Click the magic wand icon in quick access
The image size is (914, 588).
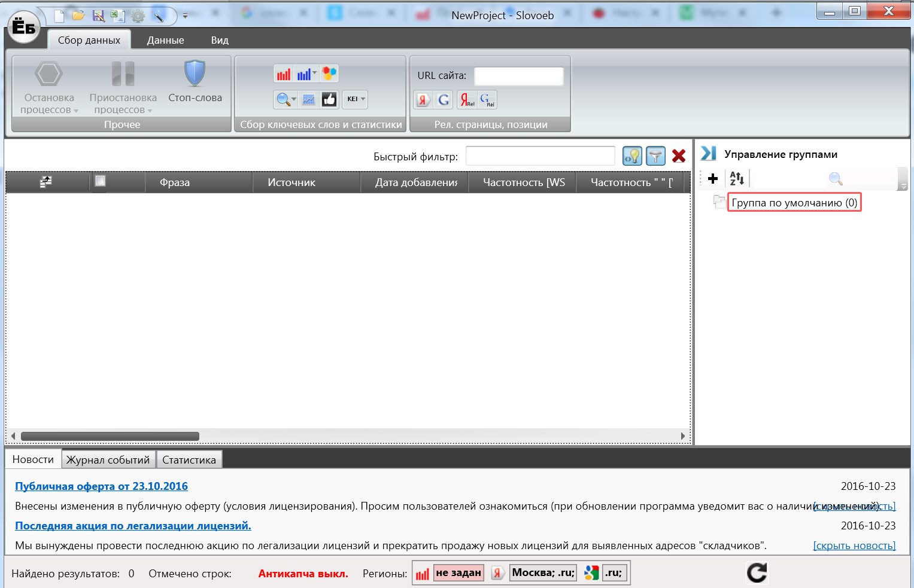pyautogui.click(x=158, y=16)
